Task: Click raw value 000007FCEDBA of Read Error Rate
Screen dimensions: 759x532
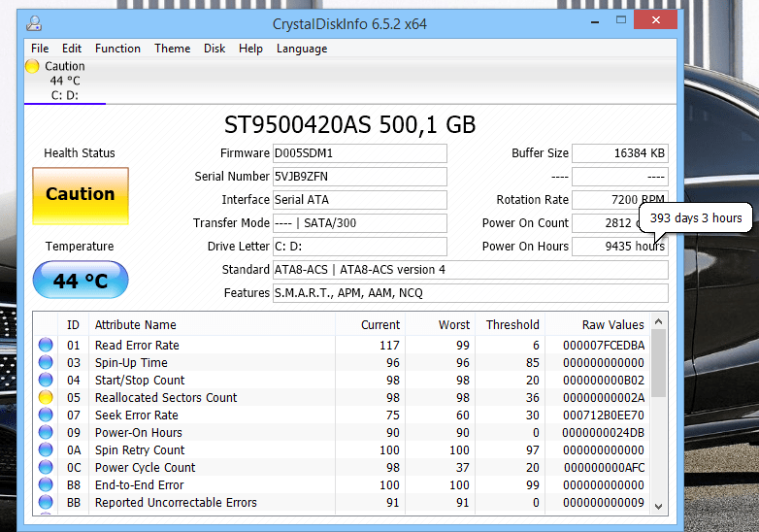Action: pyautogui.click(x=604, y=346)
